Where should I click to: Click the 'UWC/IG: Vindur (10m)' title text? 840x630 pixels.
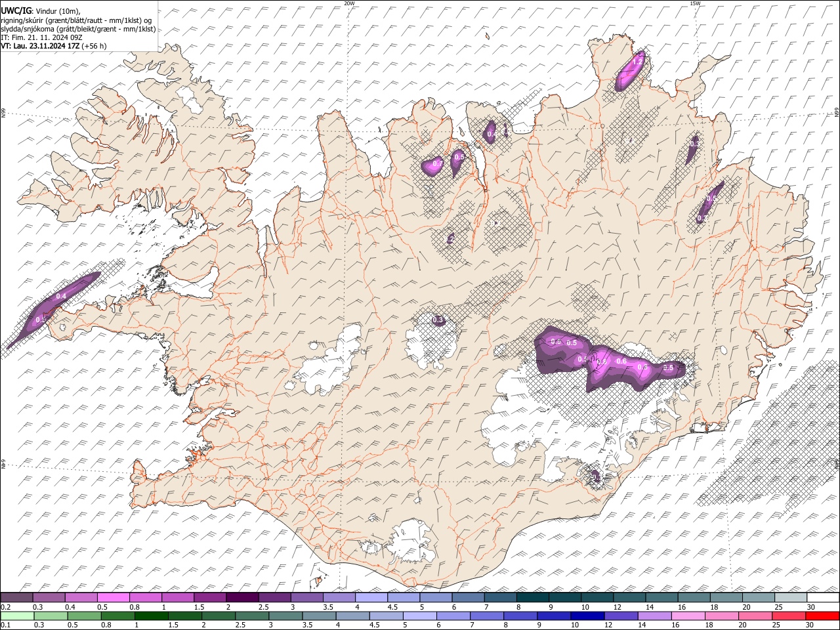(40, 10)
